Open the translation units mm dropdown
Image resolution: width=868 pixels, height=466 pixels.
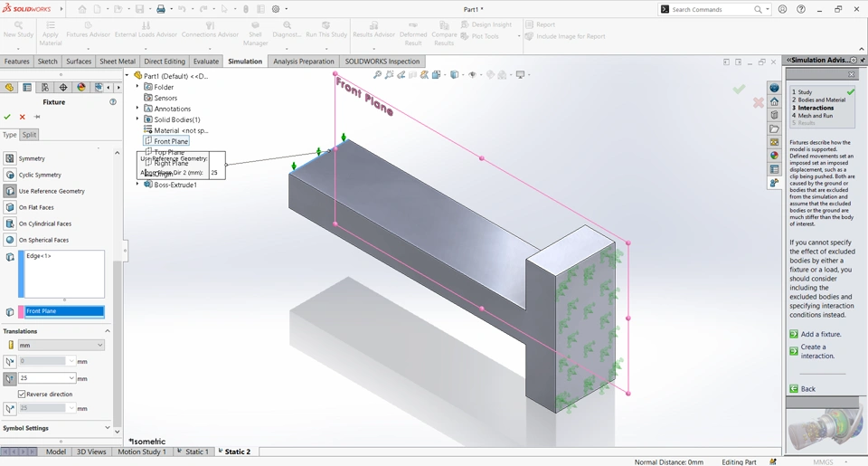(x=61, y=346)
